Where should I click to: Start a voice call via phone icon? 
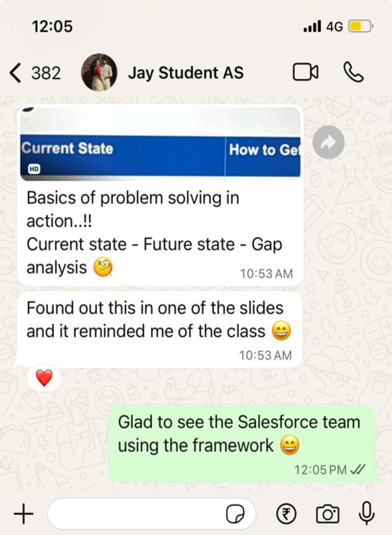(354, 72)
